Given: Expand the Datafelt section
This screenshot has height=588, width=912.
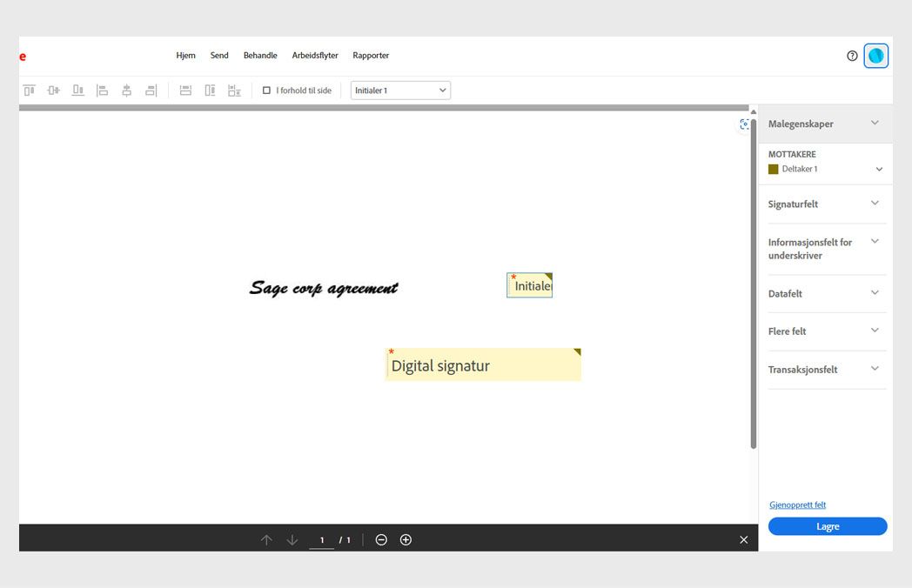Looking at the screenshot, I should 875,292.
